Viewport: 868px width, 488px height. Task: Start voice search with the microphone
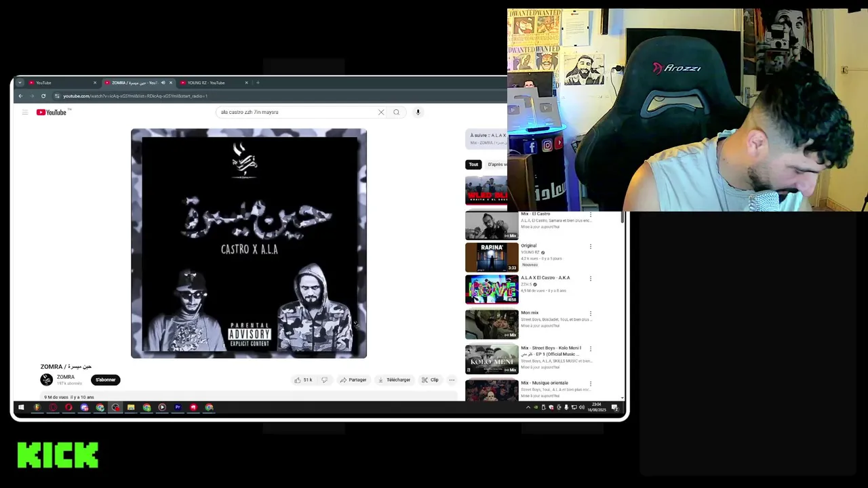tap(418, 113)
